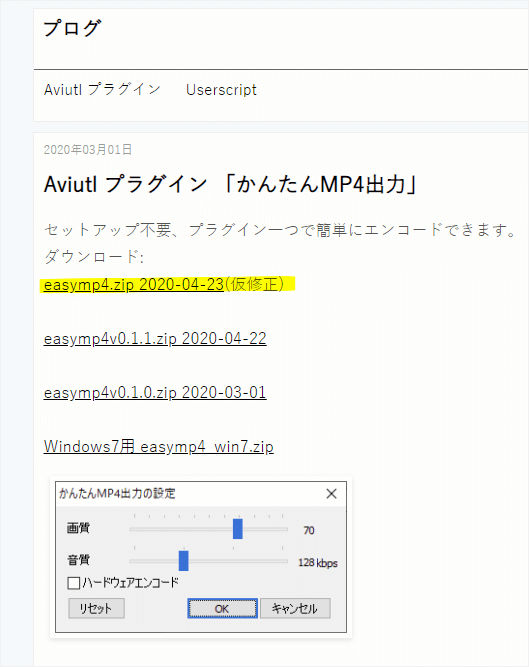529x667 pixels.
Task: Confirm with the OK button
Action: (x=222, y=608)
